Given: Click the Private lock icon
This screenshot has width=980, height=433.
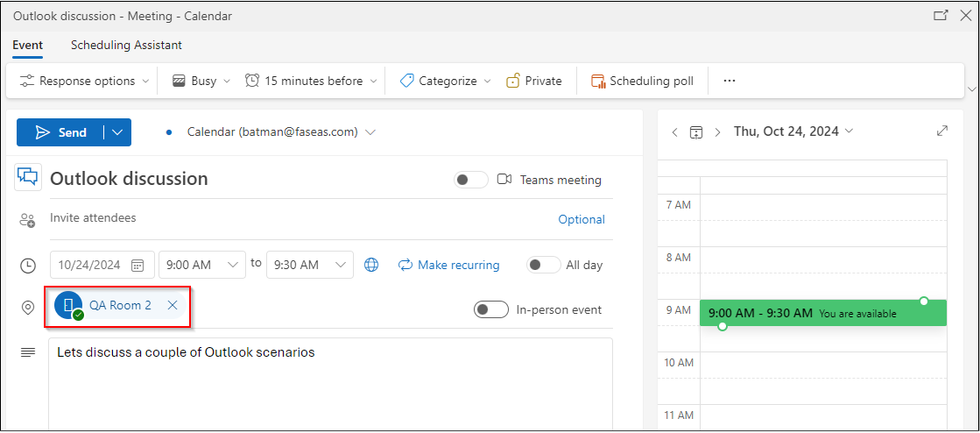Looking at the screenshot, I should tap(513, 81).
